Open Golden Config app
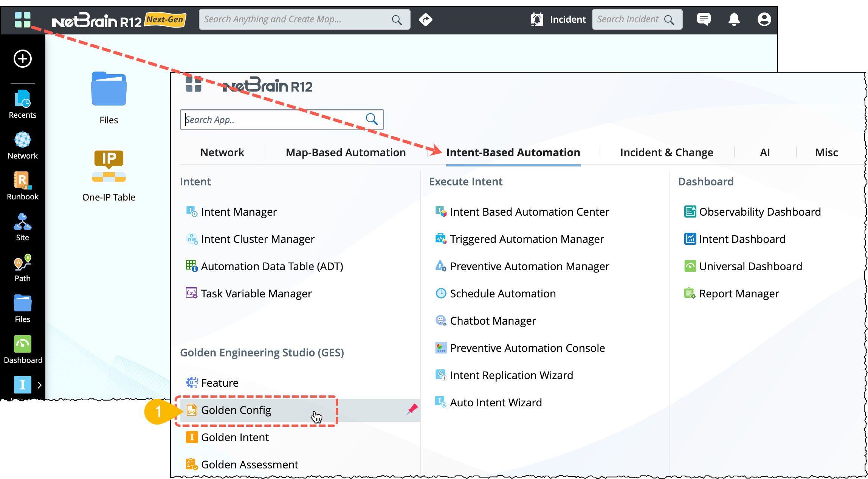This screenshot has width=868, height=479. (x=236, y=410)
